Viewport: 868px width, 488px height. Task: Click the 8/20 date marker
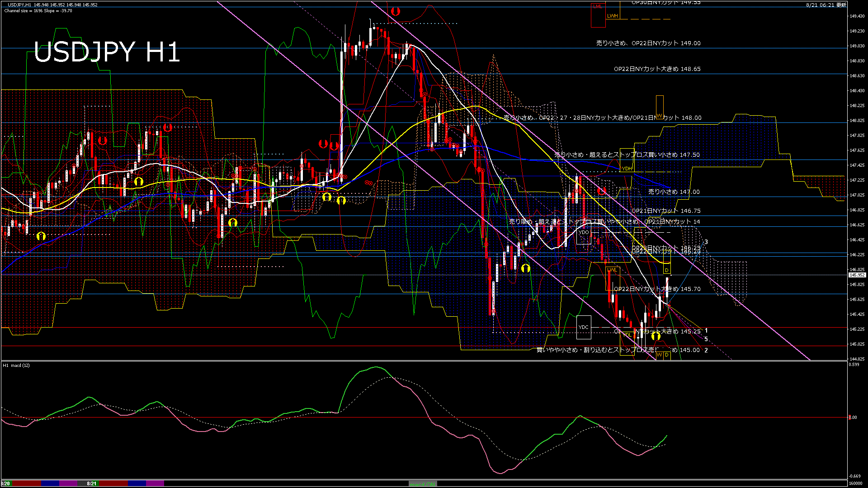(5, 483)
